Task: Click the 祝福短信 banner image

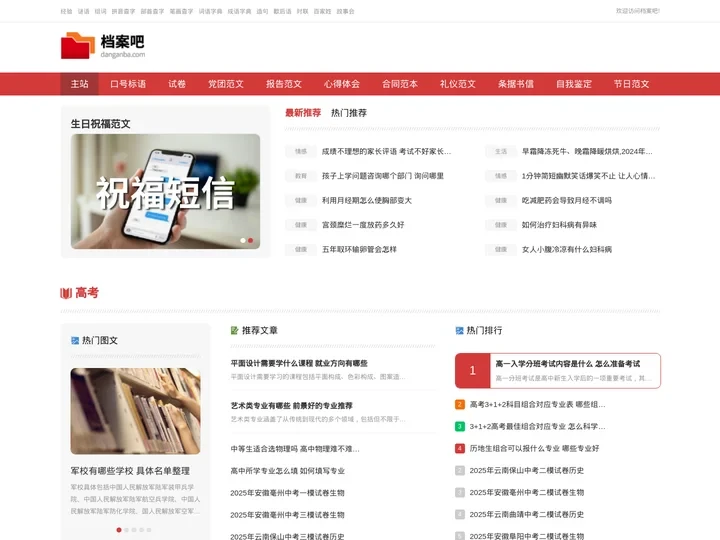Action: click(165, 191)
